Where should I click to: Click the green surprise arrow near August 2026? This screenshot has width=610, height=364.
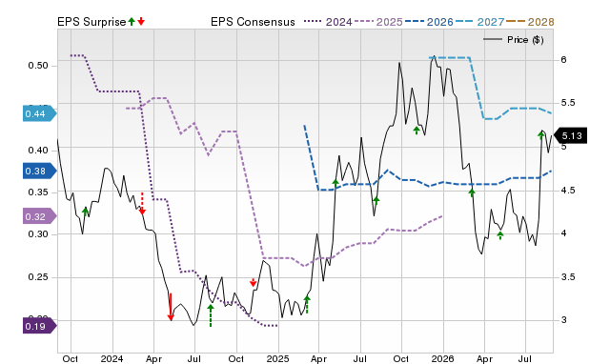(x=540, y=135)
